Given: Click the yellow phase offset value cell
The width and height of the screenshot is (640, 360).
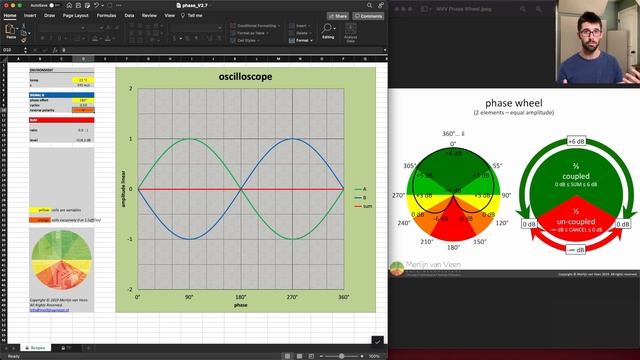Looking at the screenshot, I should [83, 100].
